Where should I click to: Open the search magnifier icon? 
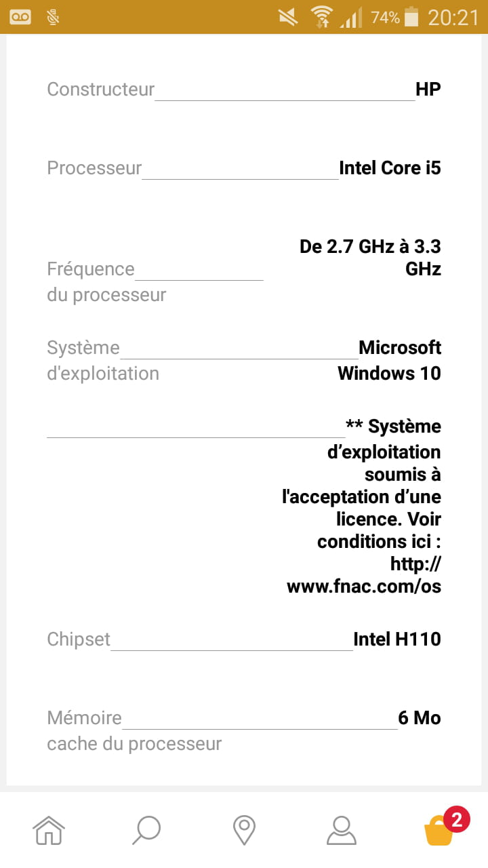[x=146, y=829]
